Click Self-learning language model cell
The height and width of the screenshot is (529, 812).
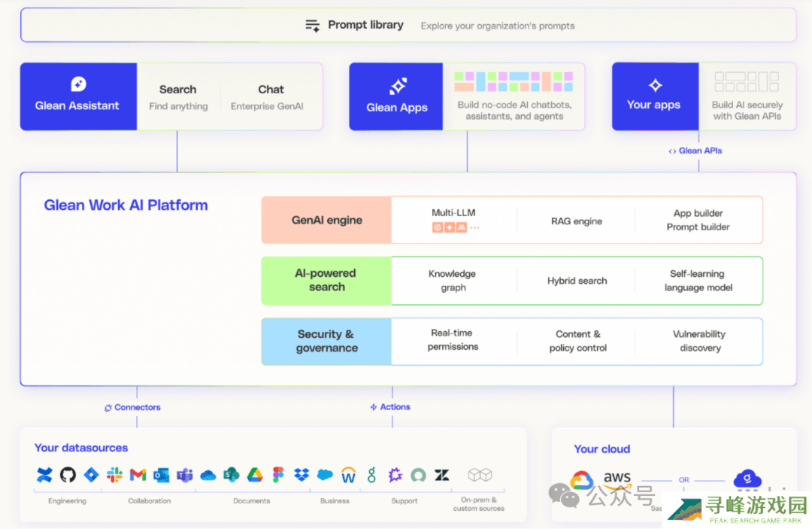point(698,281)
